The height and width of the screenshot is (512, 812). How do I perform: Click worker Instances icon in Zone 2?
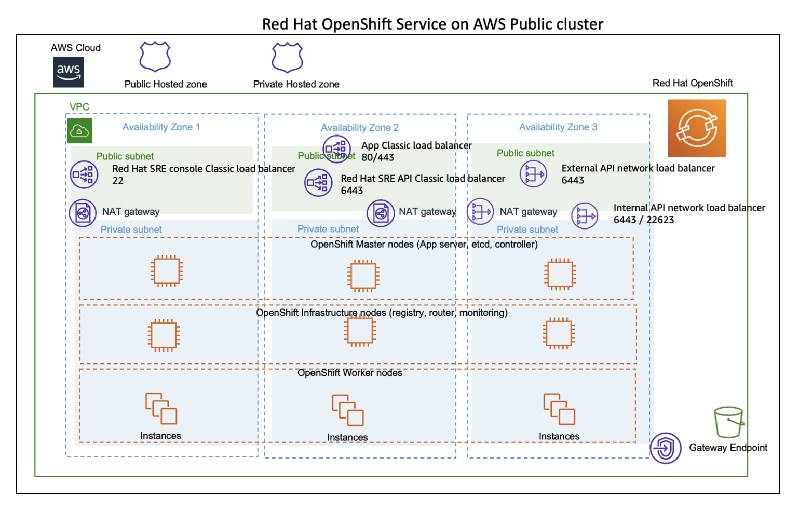pyautogui.click(x=348, y=410)
